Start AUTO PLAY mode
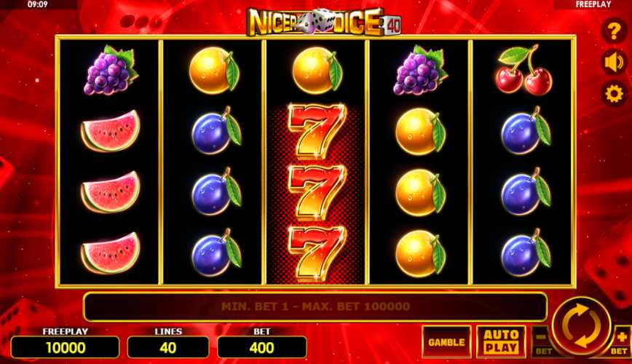Viewport: 632px width, 364px height. point(501,342)
